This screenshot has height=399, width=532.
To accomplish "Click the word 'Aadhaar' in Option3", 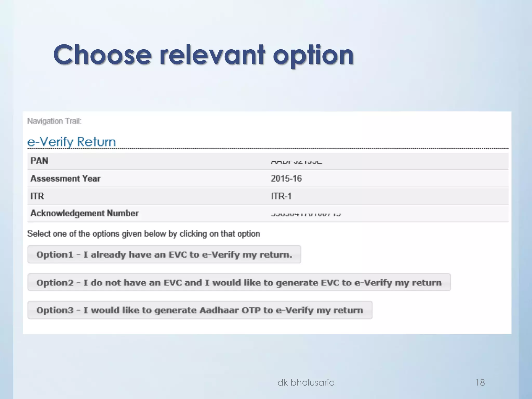I will click(x=219, y=310).
